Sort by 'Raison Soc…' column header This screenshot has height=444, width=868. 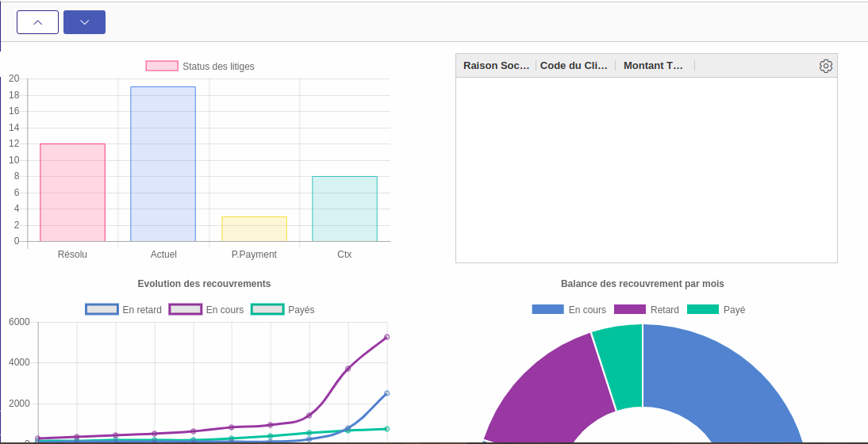point(496,66)
